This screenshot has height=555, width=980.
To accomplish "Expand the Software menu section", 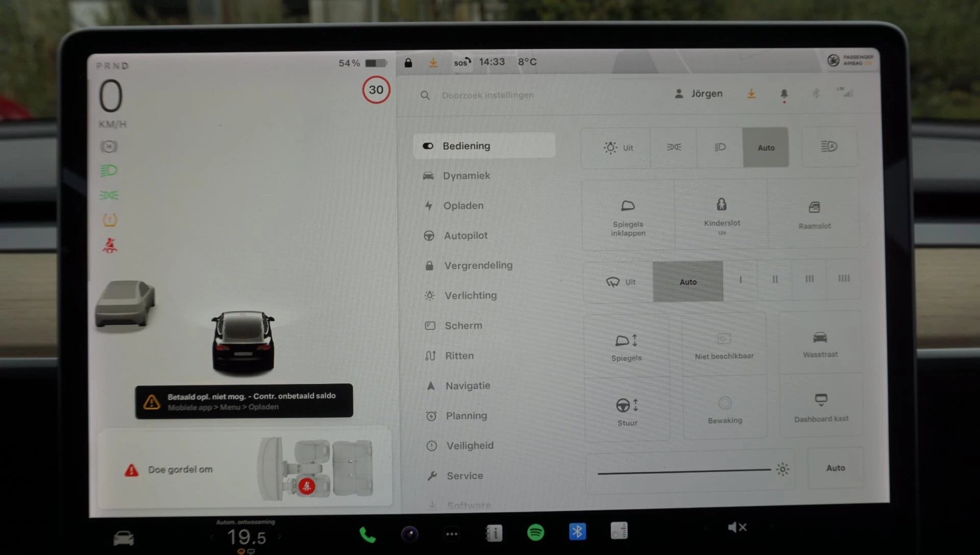I will pyautogui.click(x=469, y=504).
